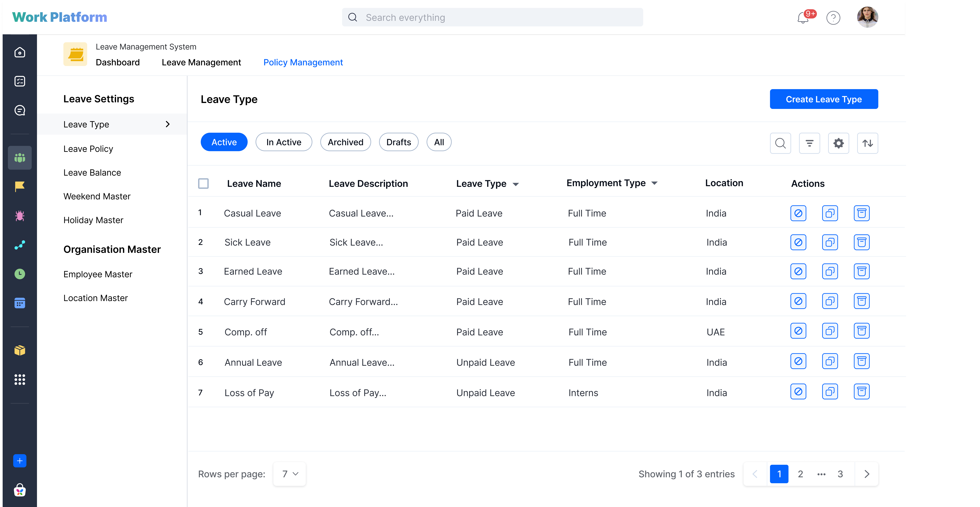Viewport: 980px width, 507px height.
Task: Click the sort arrows icon button
Action: [x=867, y=143]
